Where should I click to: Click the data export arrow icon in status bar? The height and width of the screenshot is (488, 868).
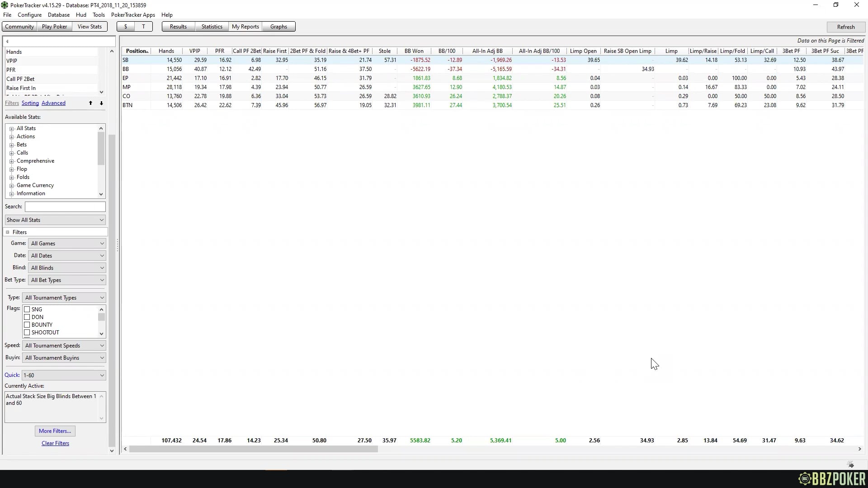tap(850, 464)
